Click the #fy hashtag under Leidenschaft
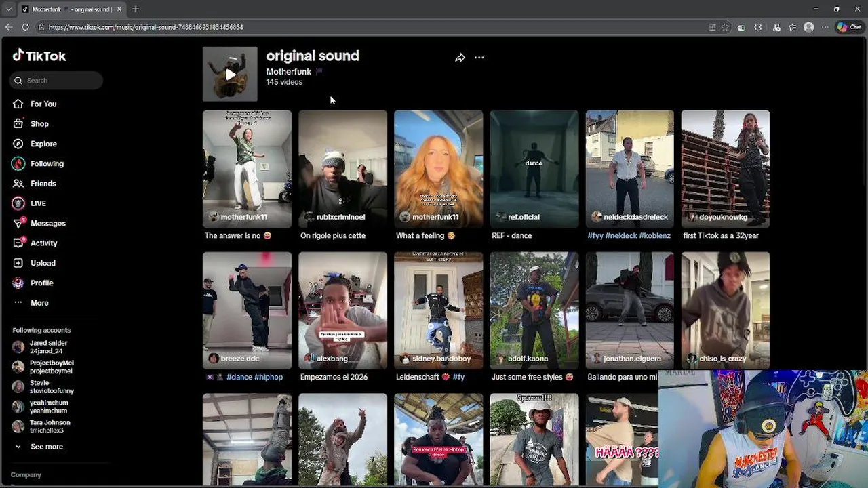 coord(458,377)
